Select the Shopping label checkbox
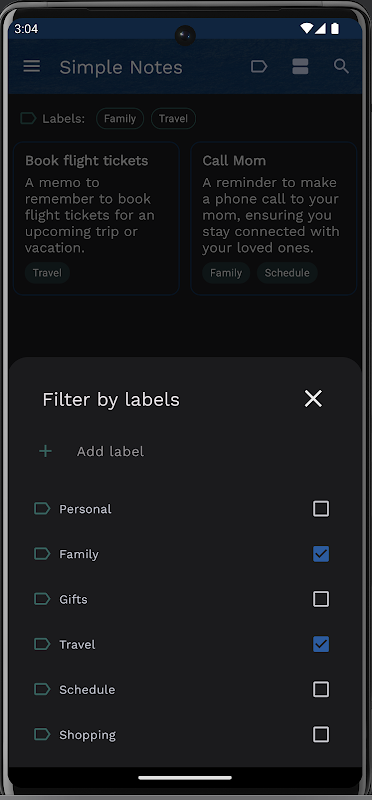The image size is (372, 800). click(321, 735)
